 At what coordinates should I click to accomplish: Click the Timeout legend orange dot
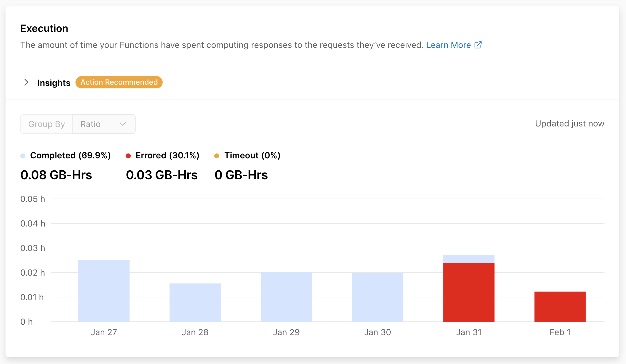(x=217, y=156)
